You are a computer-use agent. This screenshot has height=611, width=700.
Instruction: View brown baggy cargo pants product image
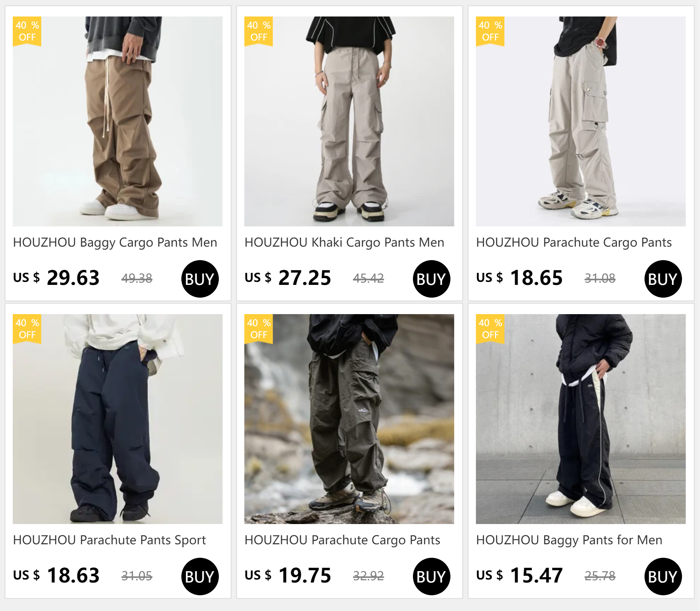(x=118, y=121)
